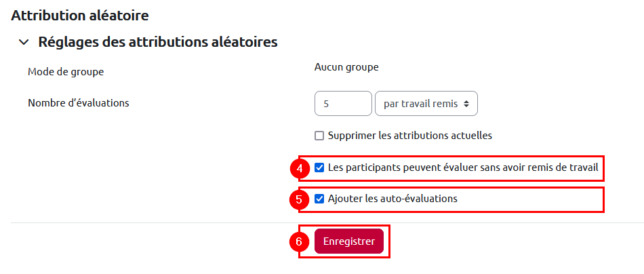Click the 'Les participants peuvent évaluer' label text
This screenshot has width=644, height=274.
point(462,167)
